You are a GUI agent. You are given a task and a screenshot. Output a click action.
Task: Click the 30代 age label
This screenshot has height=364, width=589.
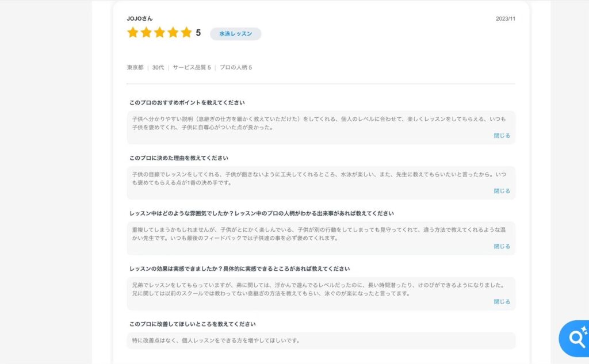[158, 67]
